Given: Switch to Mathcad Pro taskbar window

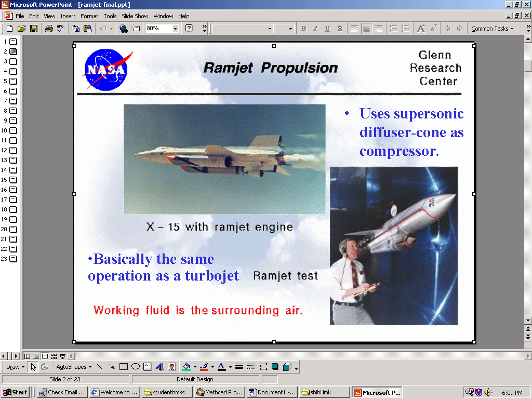Looking at the screenshot, I should point(220,392).
